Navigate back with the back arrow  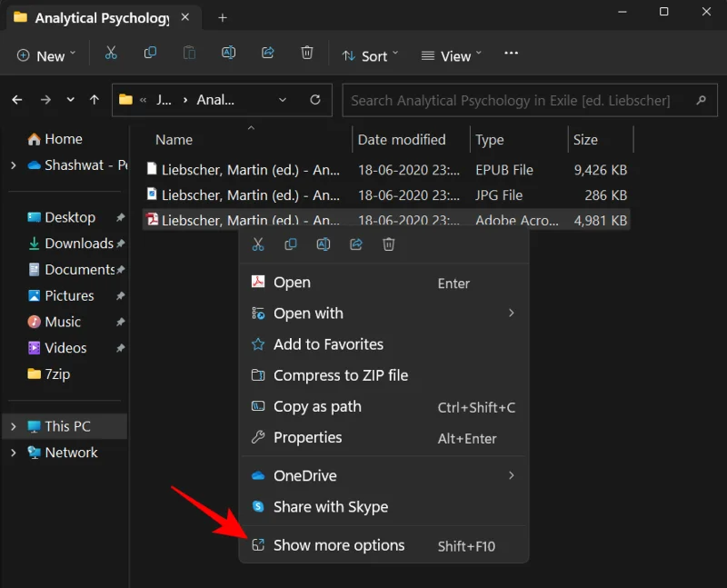pyautogui.click(x=16, y=100)
